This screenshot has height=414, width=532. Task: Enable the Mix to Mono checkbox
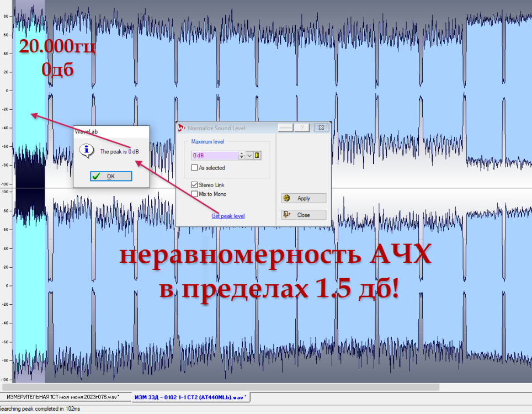coord(194,194)
